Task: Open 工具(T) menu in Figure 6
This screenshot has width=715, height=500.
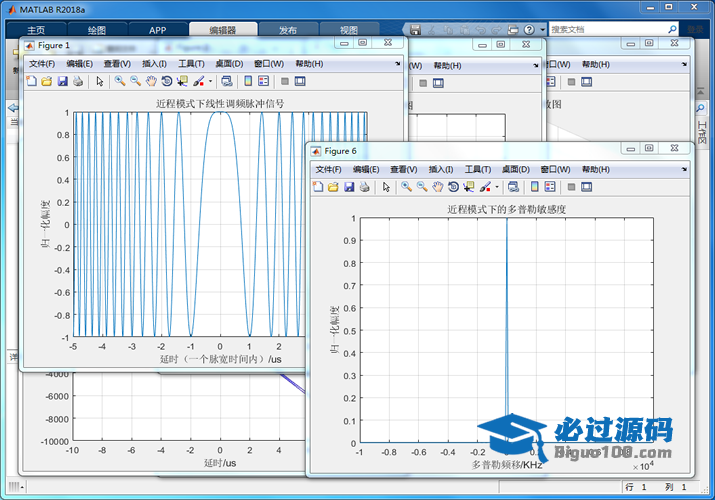Action: tap(478, 170)
